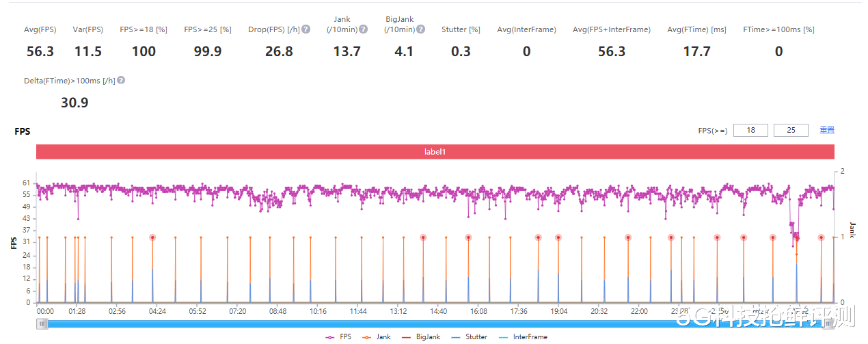Click the help icon beside BigJank (/10min)
The height and width of the screenshot is (344, 868).
click(421, 29)
